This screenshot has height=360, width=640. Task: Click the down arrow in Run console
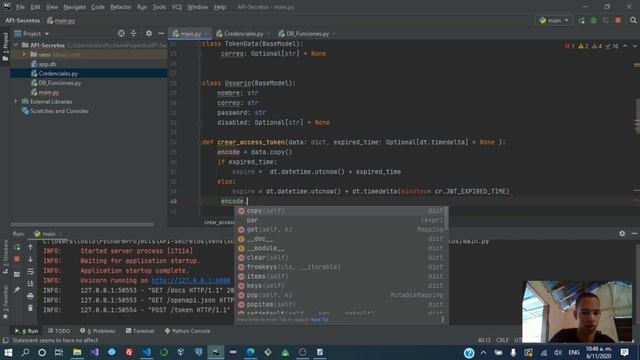[30, 259]
